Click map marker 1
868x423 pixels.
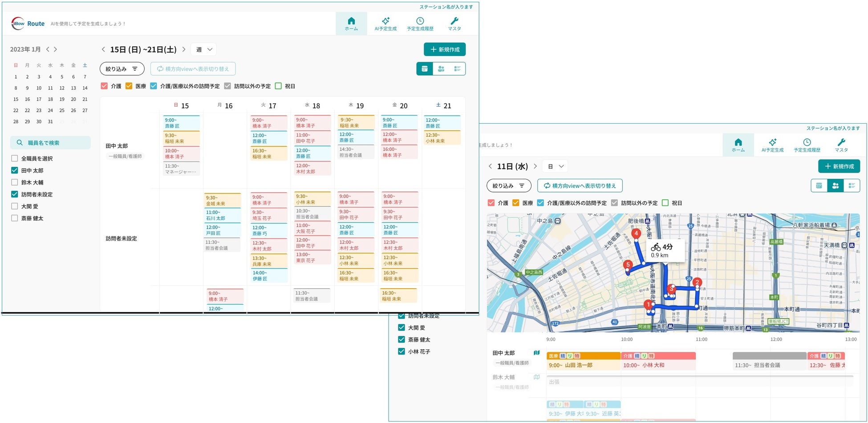coord(649,305)
